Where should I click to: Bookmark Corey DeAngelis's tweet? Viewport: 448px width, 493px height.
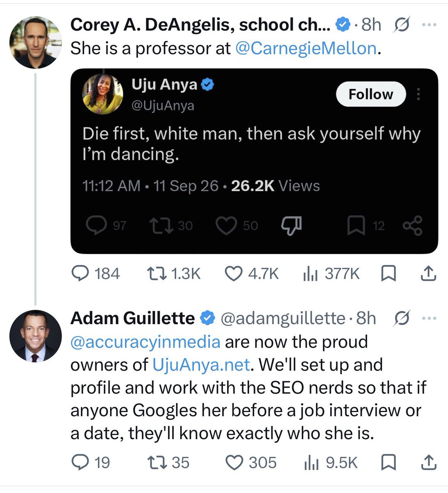(x=388, y=274)
